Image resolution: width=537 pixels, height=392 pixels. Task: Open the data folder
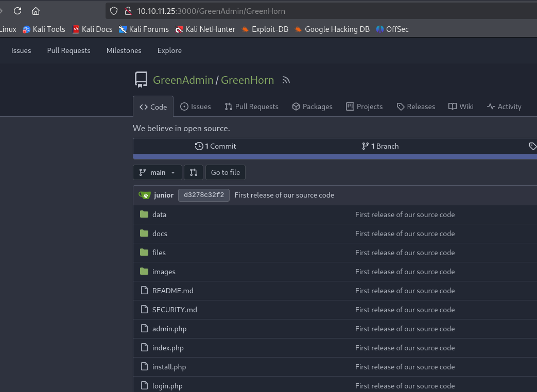pos(159,215)
